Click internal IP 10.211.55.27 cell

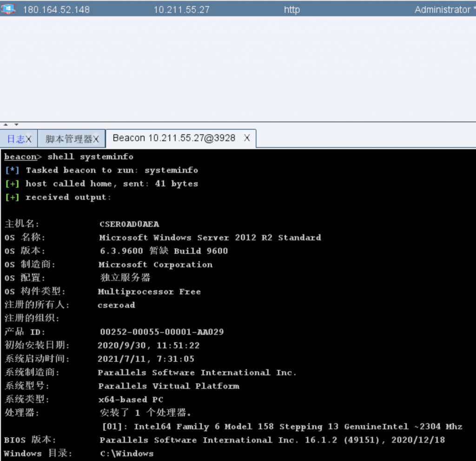pyautogui.click(x=182, y=10)
